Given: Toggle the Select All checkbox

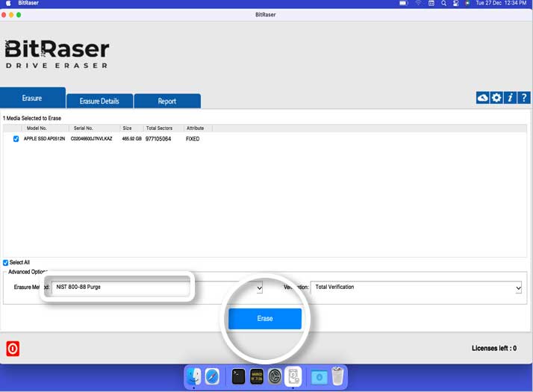Looking at the screenshot, I should [5, 263].
